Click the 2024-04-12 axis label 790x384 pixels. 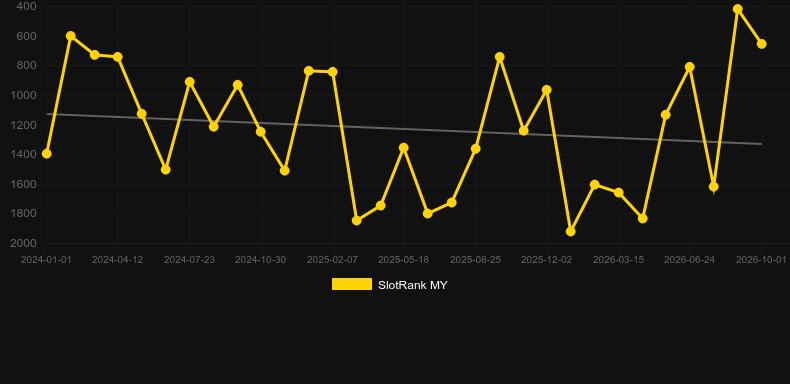[x=117, y=260]
